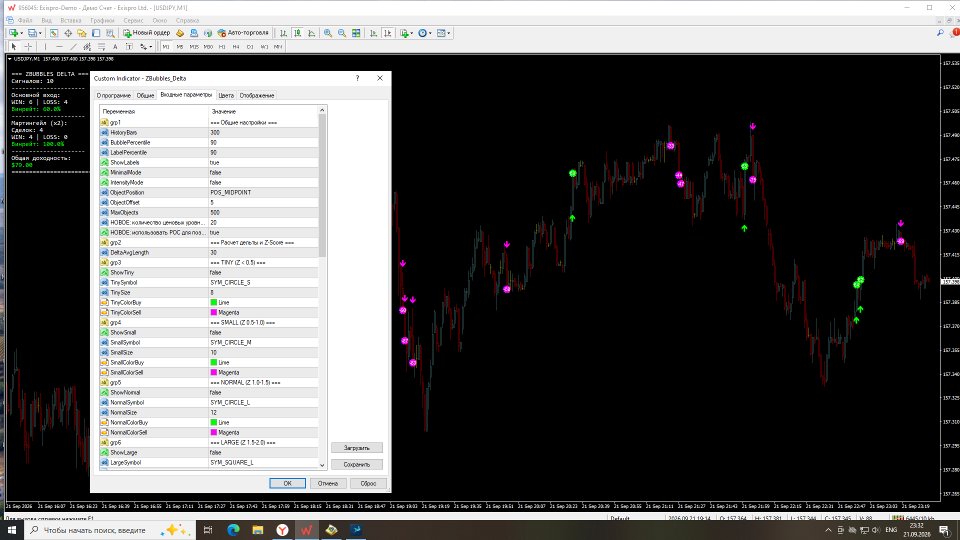Click the parameters list scroll down arrow
Image resolution: width=960 pixels, height=540 pixels.
click(322, 465)
